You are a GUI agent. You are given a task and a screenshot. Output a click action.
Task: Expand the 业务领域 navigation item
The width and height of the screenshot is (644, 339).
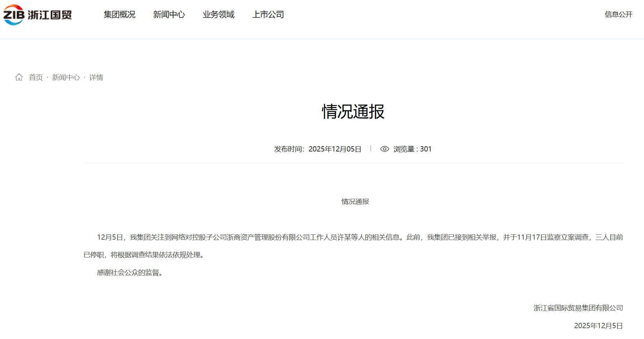pyautogui.click(x=218, y=15)
